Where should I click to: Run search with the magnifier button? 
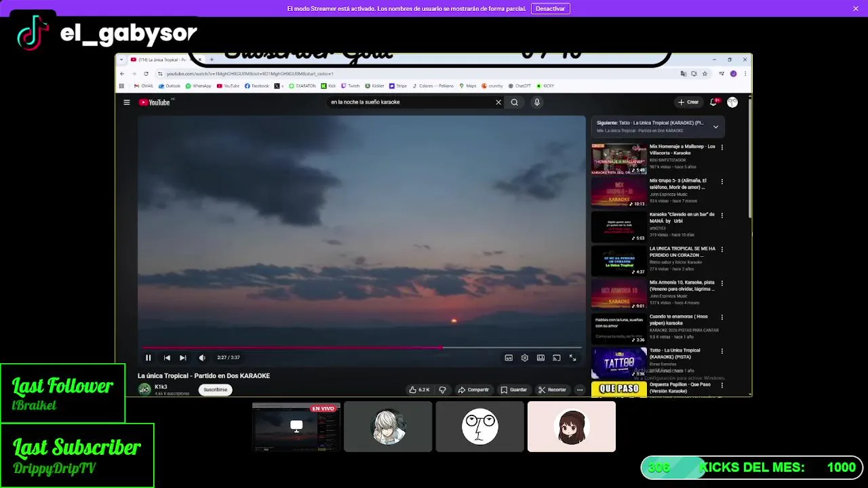[x=515, y=102]
